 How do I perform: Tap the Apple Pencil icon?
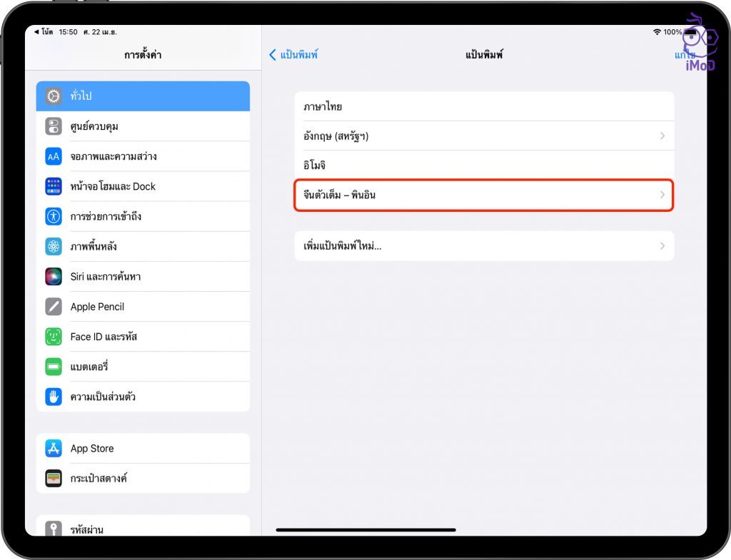[53, 307]
